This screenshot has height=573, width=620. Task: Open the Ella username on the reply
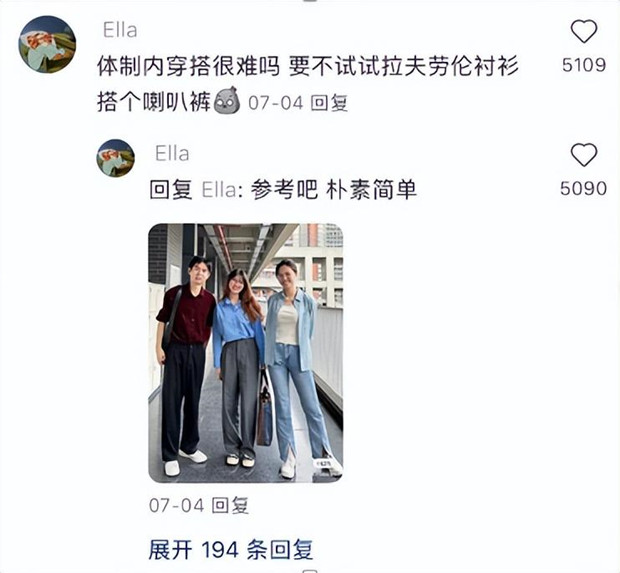pos(172,153)
